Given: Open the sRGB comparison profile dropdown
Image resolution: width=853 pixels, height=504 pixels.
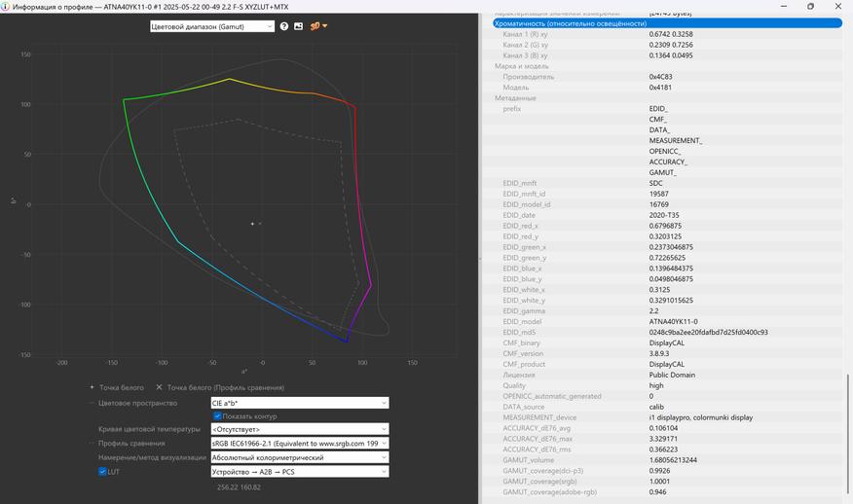Looking at the screenshot, I should point(299,444).
